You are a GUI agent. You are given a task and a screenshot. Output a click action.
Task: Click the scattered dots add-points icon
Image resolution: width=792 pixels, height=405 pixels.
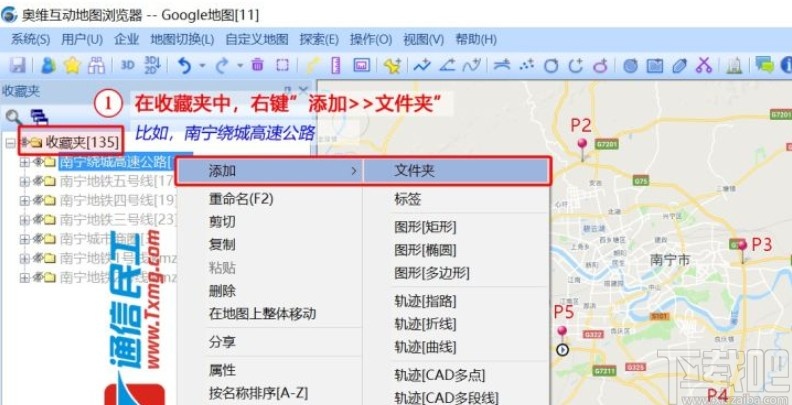click(527, 65)
